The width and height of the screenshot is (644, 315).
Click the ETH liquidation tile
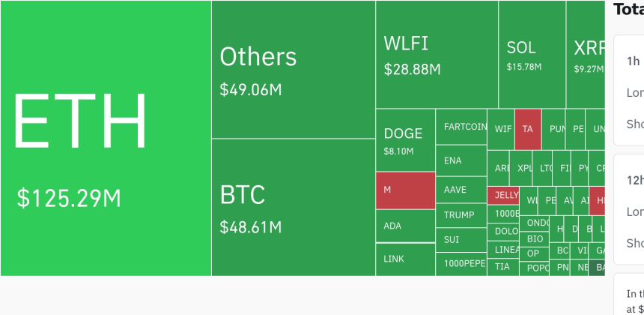[x=106, y=139]
